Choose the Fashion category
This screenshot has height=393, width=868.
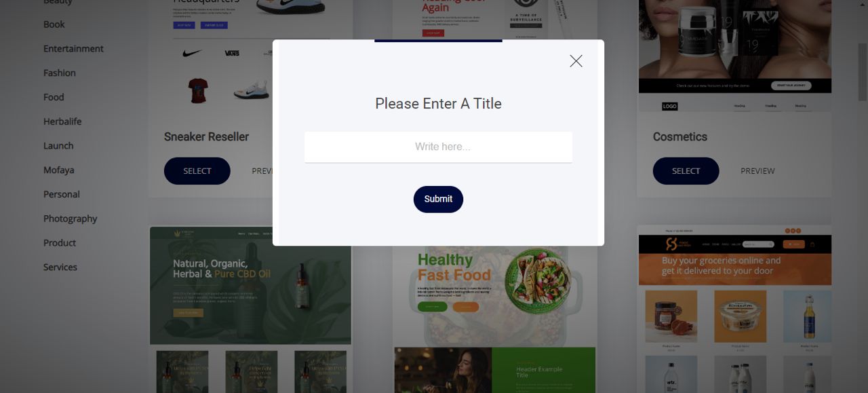[x=60, y=73]
